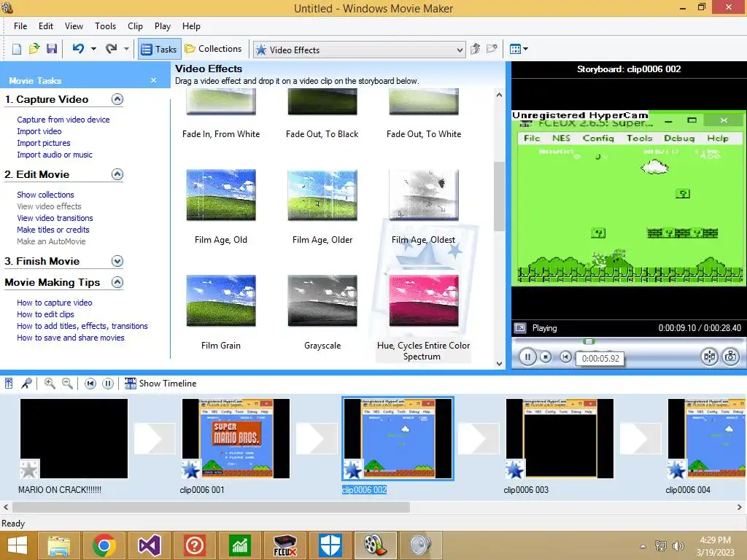Screen dimensions: 747x560
Task: Click the preview full screen icon
Action: click(520, 328)
